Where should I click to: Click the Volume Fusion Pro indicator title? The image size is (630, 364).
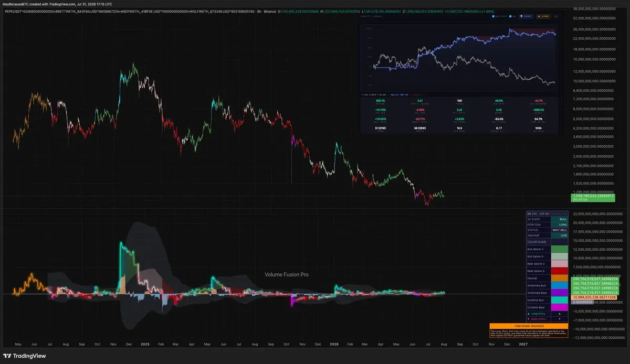click(x=286, y=274)
